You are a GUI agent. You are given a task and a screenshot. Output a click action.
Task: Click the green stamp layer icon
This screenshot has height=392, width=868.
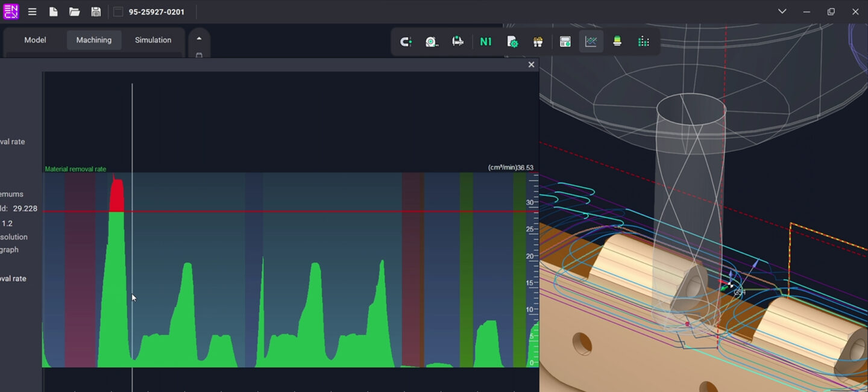[x=617, y=42]
